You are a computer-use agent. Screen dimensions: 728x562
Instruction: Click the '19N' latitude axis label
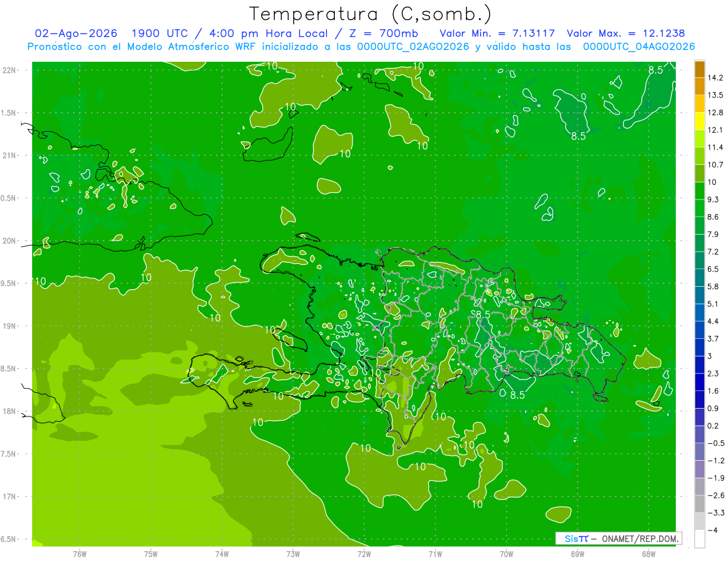[10, 326]
